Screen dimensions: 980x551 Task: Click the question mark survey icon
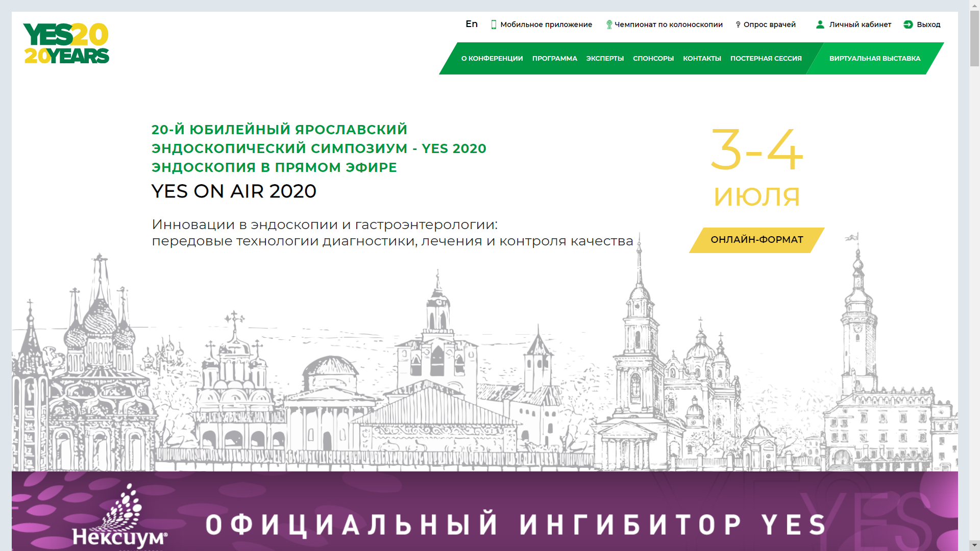738,24
